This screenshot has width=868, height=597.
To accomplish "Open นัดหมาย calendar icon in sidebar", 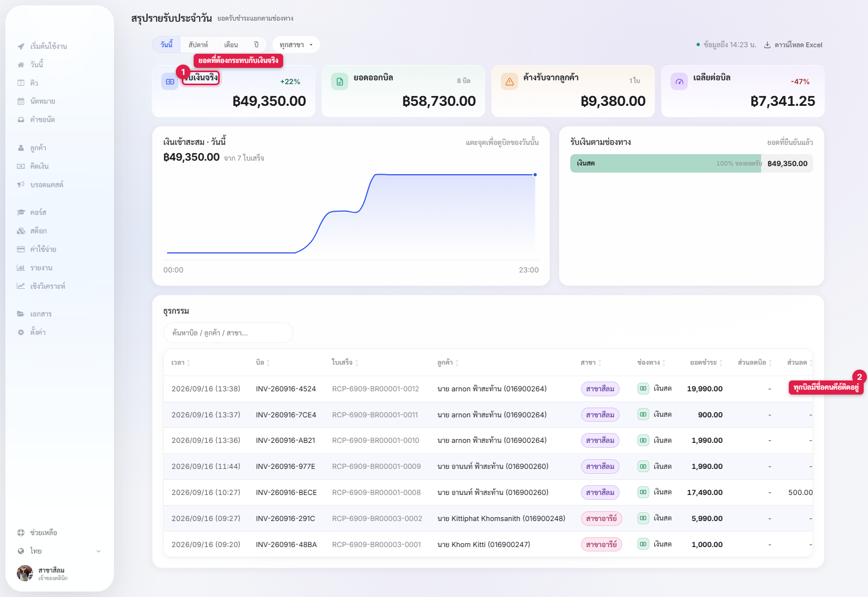I will point(21,101).
